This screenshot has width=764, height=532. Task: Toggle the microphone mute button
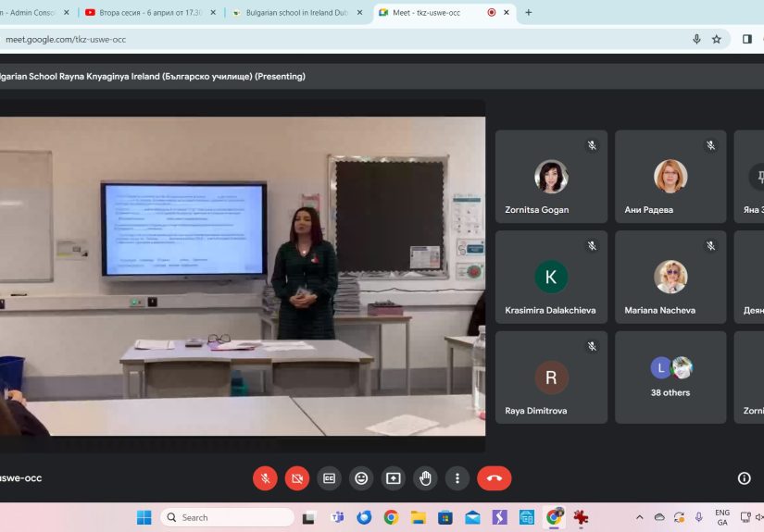point(265,478)
